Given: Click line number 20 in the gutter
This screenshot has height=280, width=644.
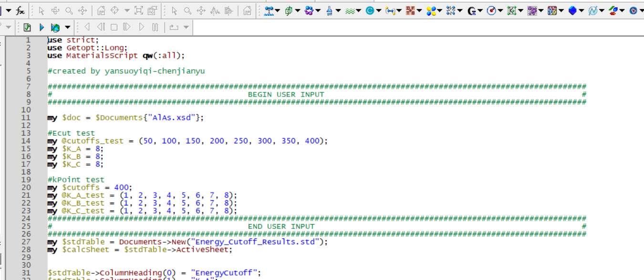Looking at the screenshot, I should point(26,187).
